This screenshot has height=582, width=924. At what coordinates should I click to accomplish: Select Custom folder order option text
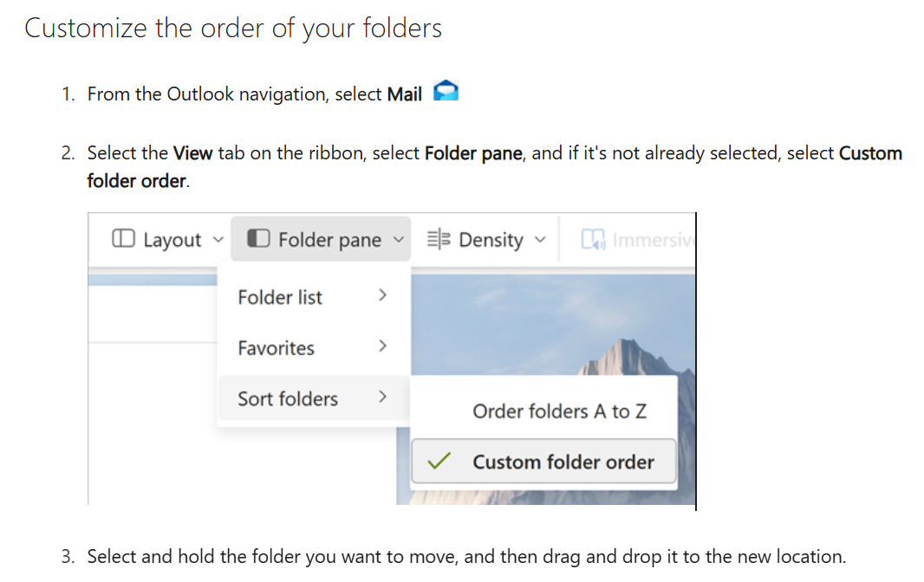pyautogui.click(x=563, y=462)
